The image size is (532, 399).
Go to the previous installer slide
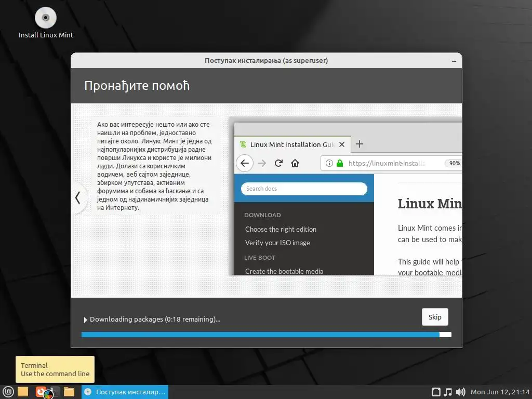(78, 198)
